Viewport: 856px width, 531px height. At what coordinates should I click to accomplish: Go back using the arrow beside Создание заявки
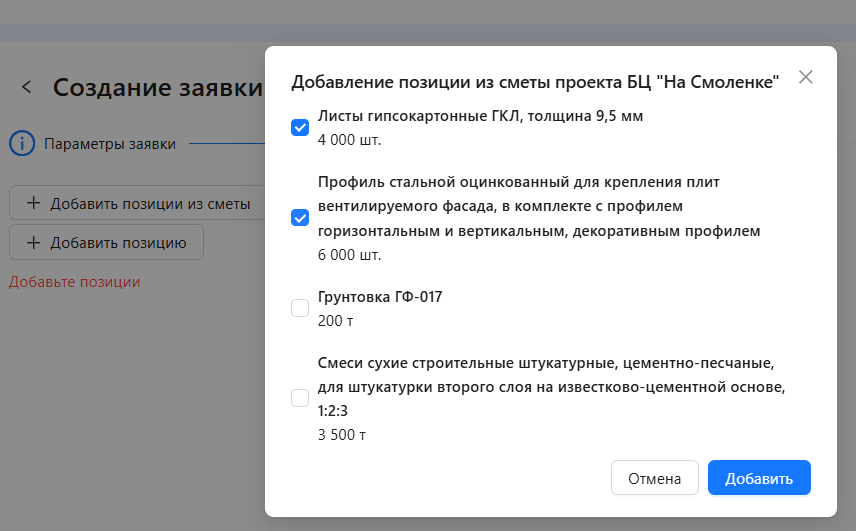tap(26, 86)
